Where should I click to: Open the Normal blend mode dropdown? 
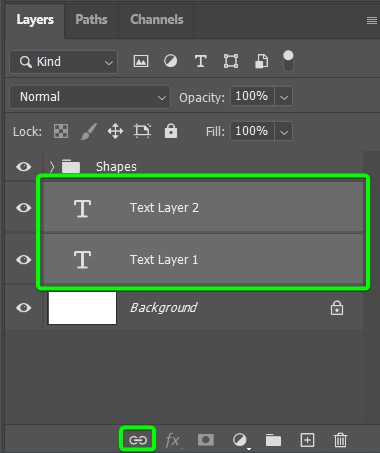(90, 97)
